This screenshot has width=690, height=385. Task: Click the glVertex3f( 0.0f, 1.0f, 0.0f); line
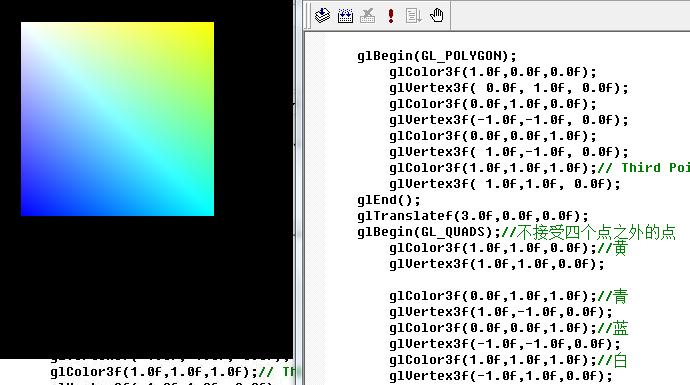coord(509,88)
